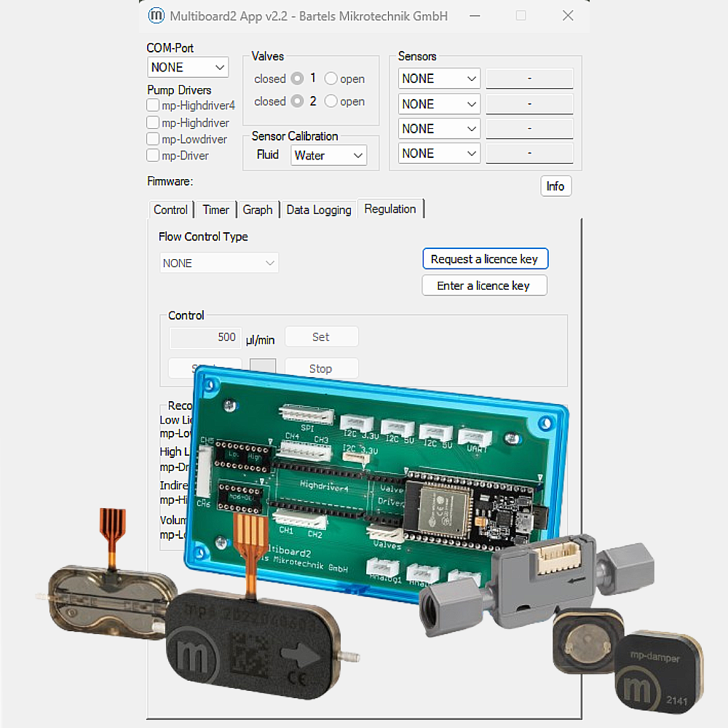
Task: Set valve 2 to open
Action: [x=331, y=100]
